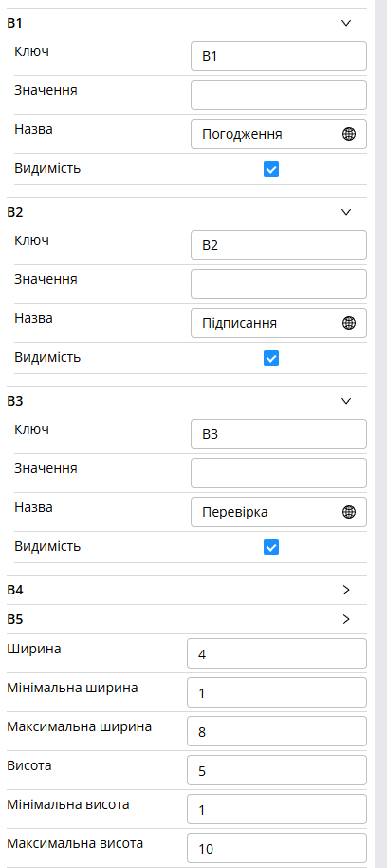Expand the B4 section
This screenshot has width=387, height=868.
tap(346, 590)
